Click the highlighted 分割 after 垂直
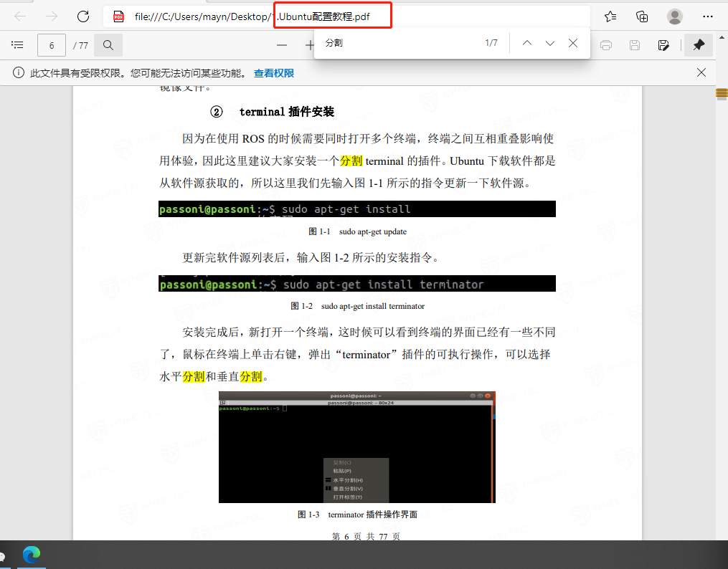728x569 pixels. click(x=251, y=376)
